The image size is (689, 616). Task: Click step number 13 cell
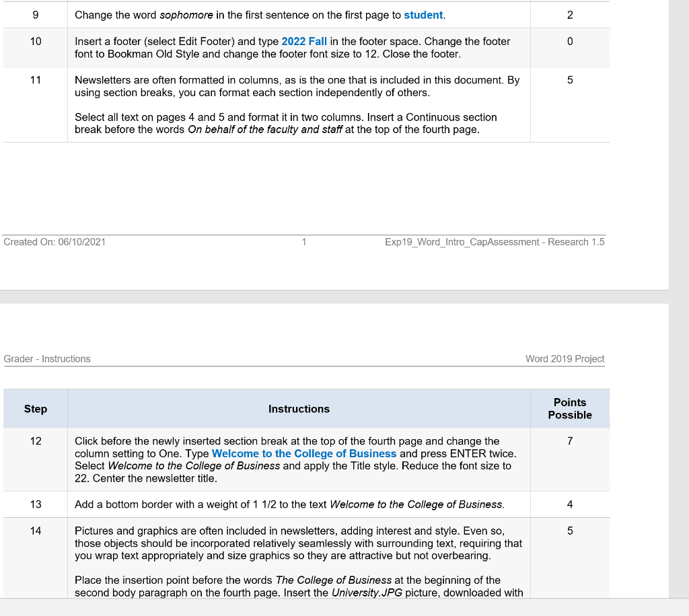pos(36,504)
